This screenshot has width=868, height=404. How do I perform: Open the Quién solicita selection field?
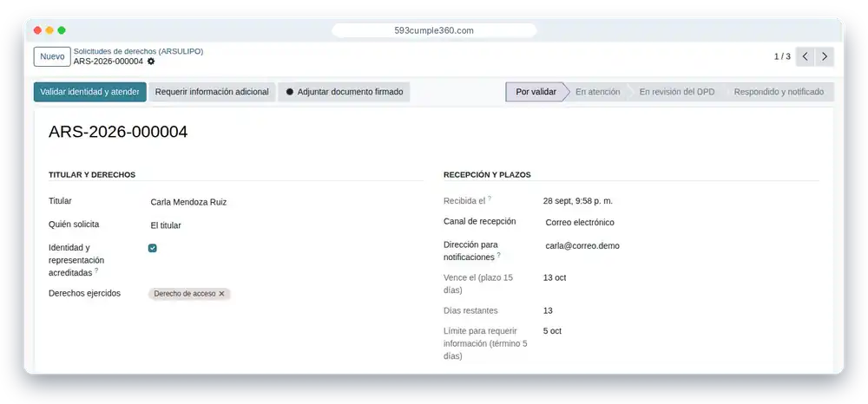tap(285, 225)
